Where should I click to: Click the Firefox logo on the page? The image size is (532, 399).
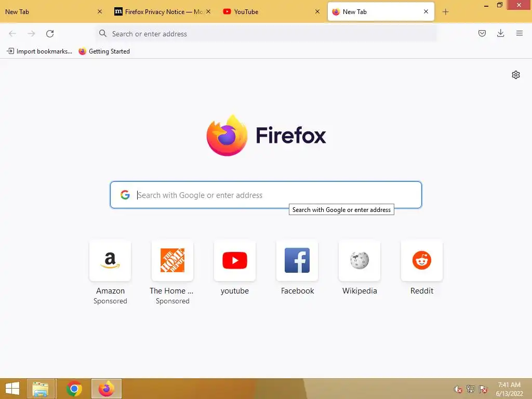(227, 136)
